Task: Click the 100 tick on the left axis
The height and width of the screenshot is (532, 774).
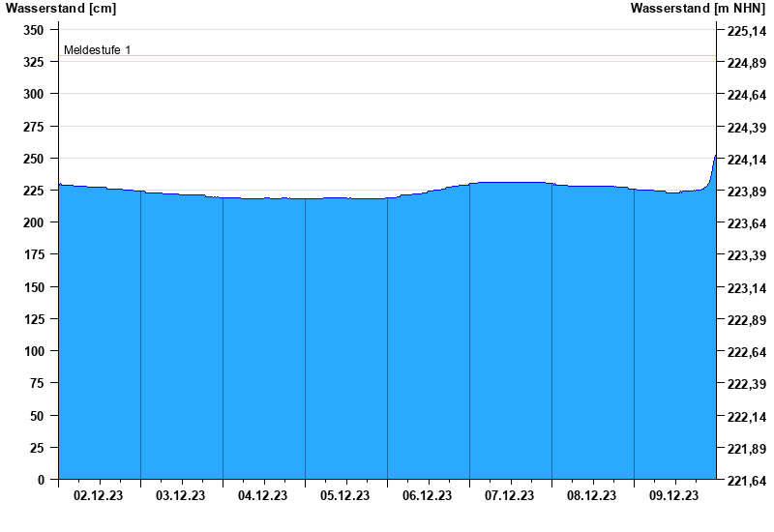Action: 34,351
